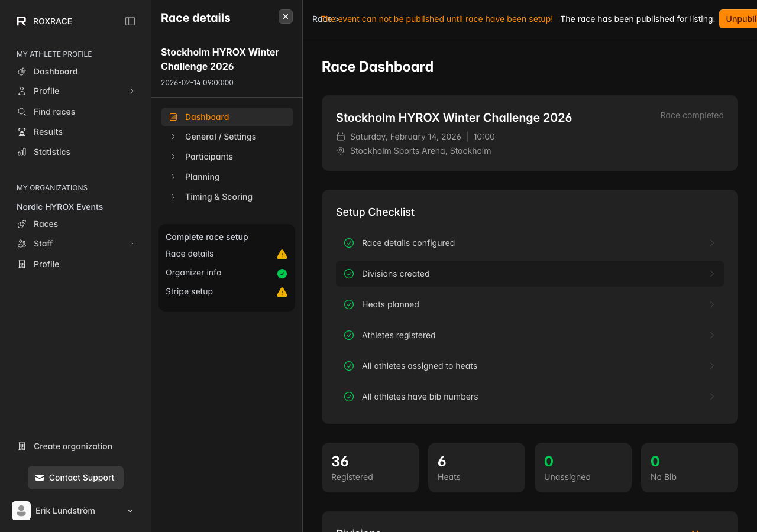The height and width of the screenshot is (532, 757).
Task: Click the green check beside Organizer info
Action: (x=282, y=273)
